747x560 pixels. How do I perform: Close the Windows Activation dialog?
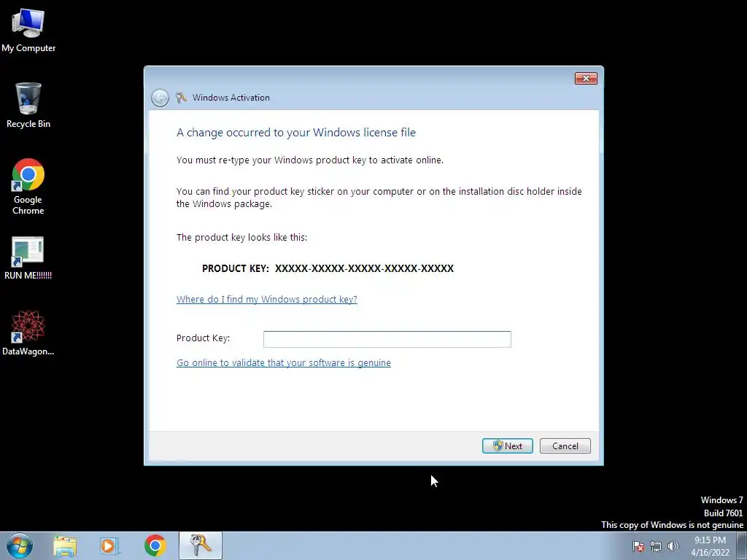tap(586, 78)
